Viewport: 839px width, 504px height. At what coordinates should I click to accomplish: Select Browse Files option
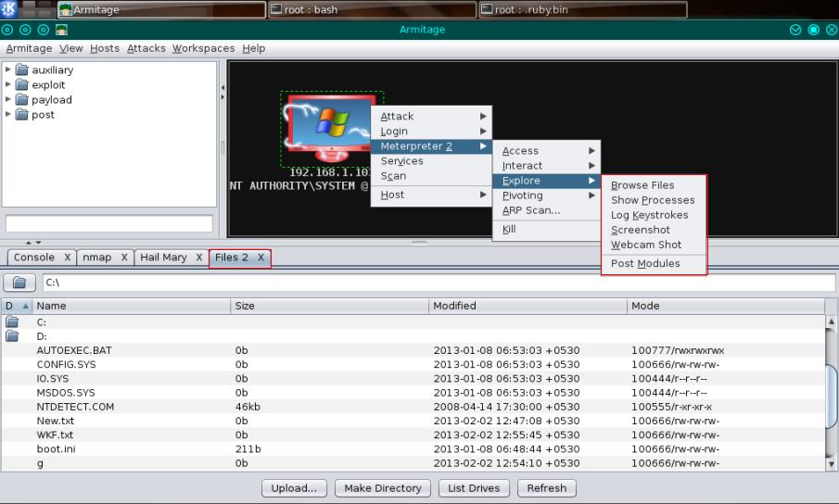pos(654,185)
